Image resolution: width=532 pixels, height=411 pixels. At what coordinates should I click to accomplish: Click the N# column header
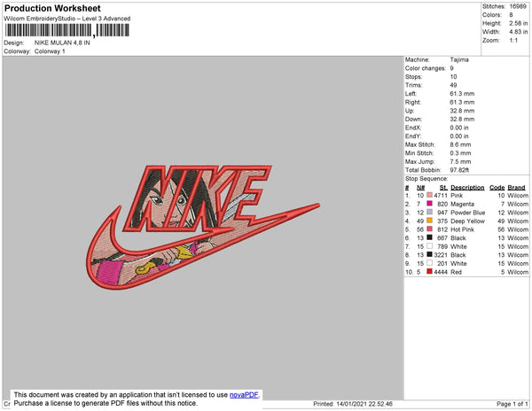coord(420,188)
